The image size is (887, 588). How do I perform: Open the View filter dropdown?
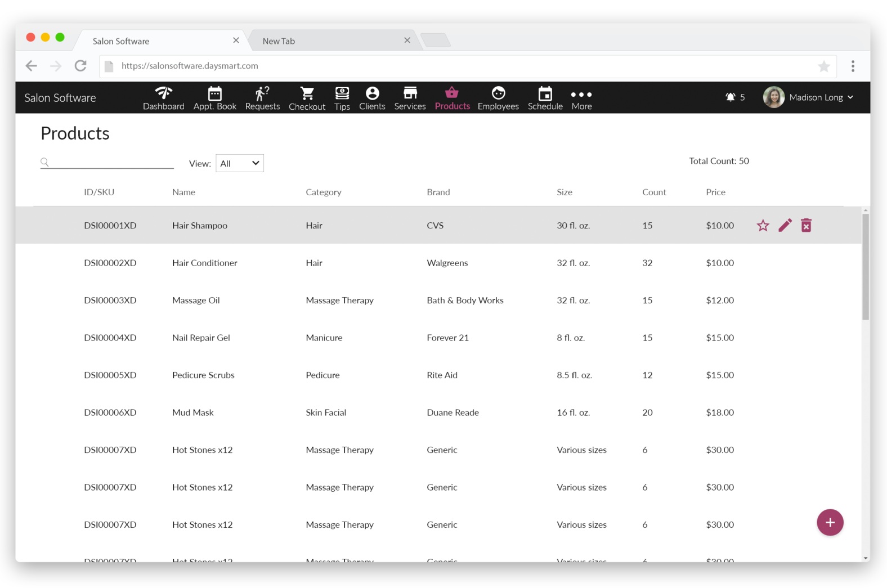coord(240,163)
